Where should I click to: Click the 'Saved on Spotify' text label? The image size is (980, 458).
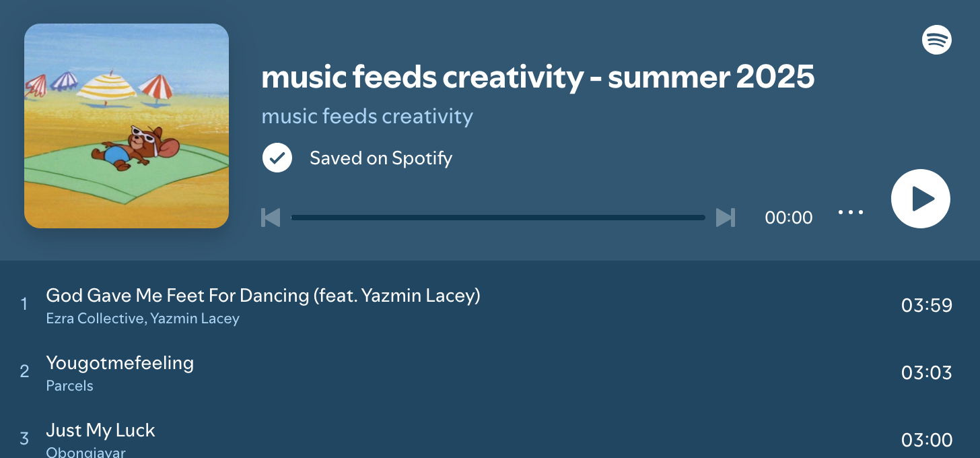click(380, 158)
